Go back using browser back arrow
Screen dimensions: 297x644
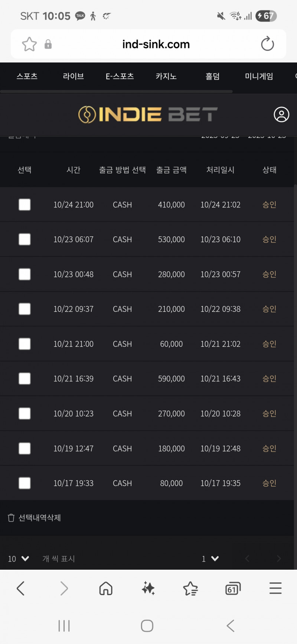(21, 588)
